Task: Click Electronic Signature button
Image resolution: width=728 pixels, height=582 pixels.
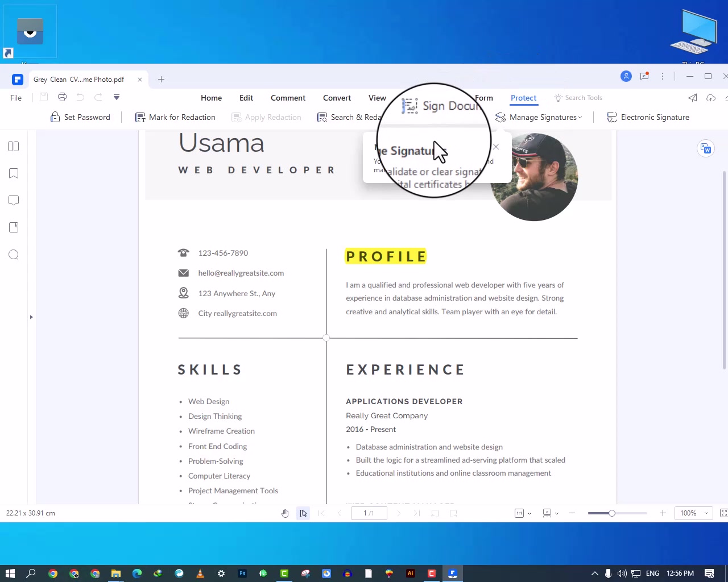Action: pyautogui.click(x=648, y=117)
